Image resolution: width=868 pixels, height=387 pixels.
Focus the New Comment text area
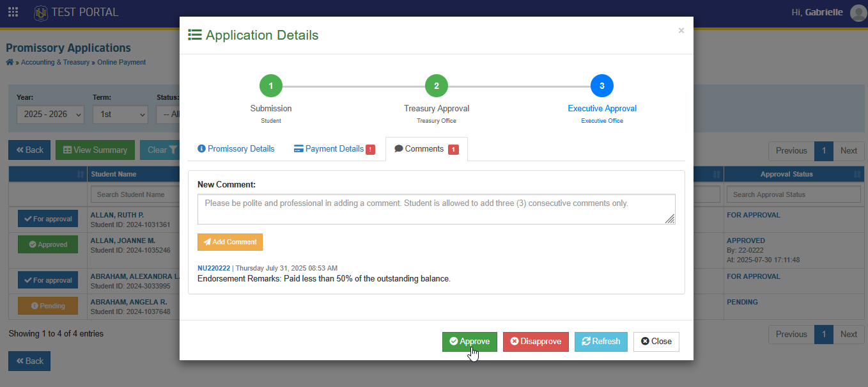[437, 209]
